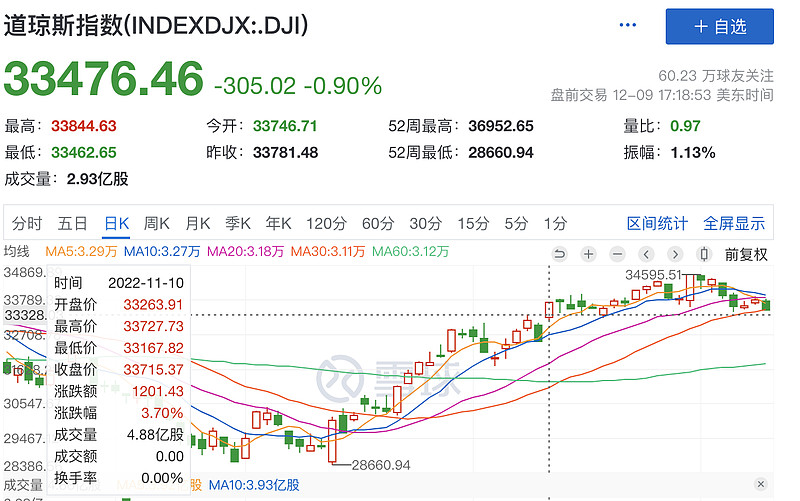This screenshot has width=800, height=501.
Task: Switch to the 五日 chart tab
Action: pos(72,223)
